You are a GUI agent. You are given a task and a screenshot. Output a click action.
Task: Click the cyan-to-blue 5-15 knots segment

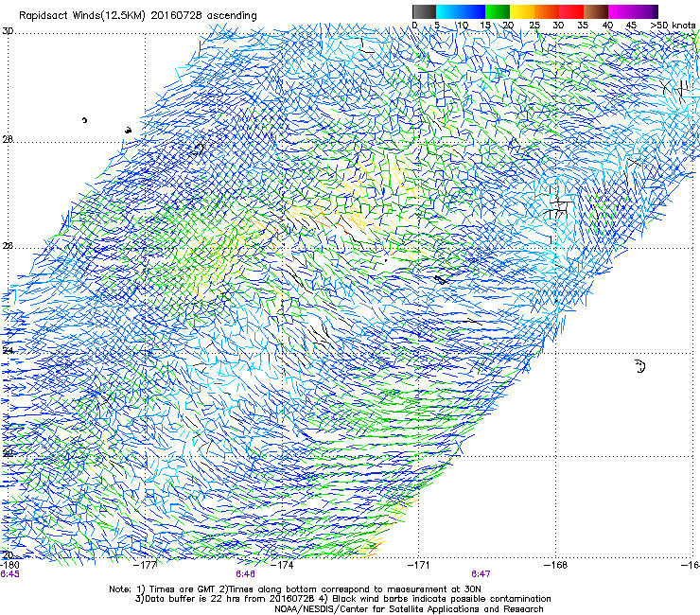461,11
